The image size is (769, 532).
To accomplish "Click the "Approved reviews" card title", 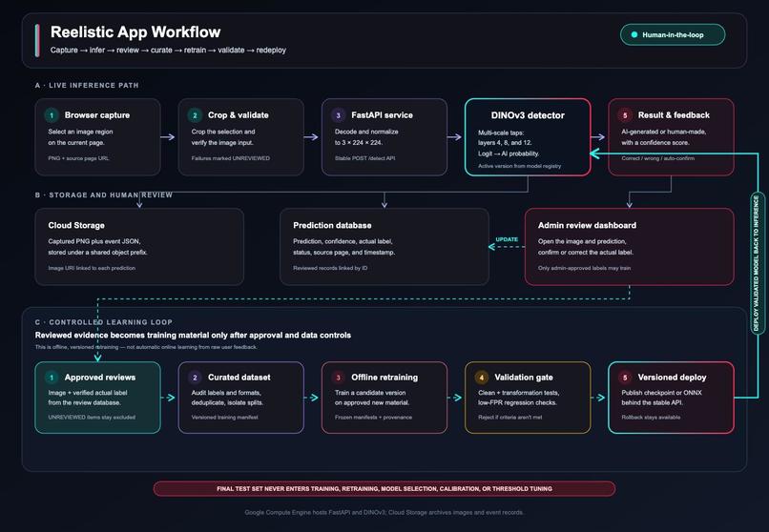I will 100,378.
